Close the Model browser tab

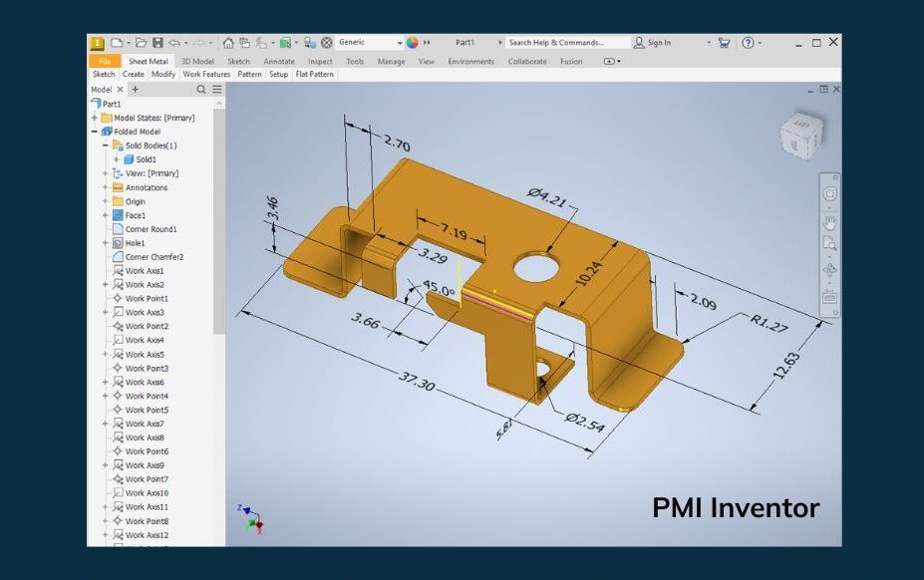120,90
